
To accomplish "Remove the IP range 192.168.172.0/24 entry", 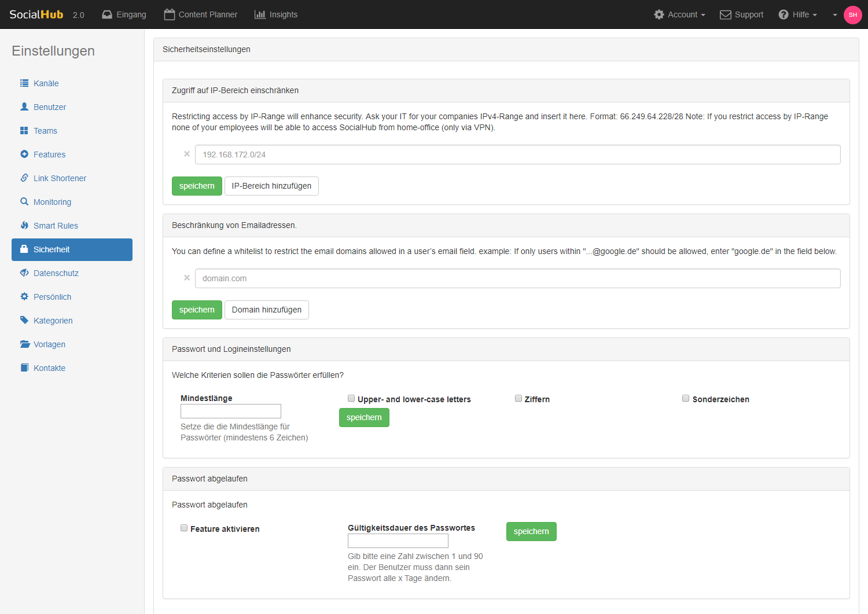I will [x=187, y=154].
